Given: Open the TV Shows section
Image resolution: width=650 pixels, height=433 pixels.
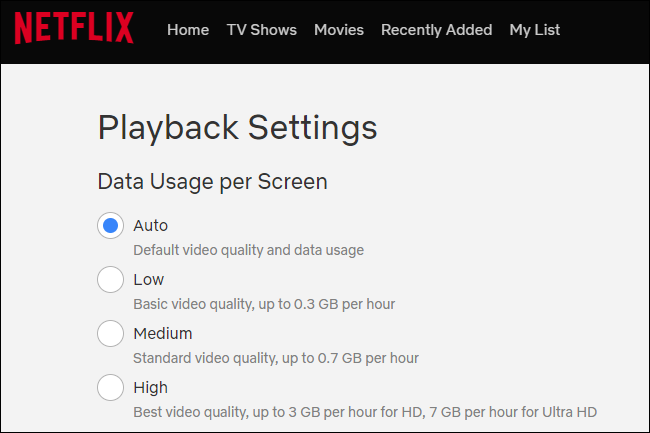Looking at the screenshot, I should click(261, 30).
